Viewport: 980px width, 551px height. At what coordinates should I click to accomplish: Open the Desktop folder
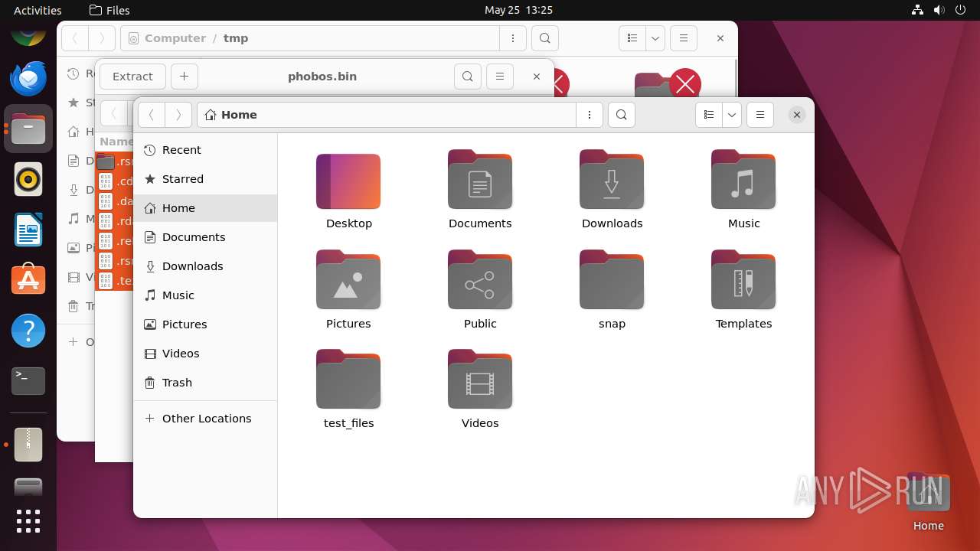[x=348, y=191]
